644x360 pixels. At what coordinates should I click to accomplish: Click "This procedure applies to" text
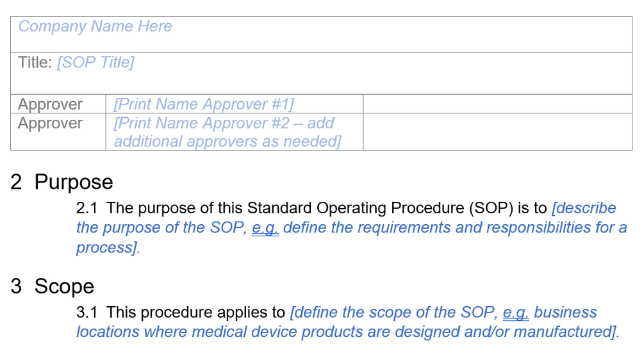195,313
